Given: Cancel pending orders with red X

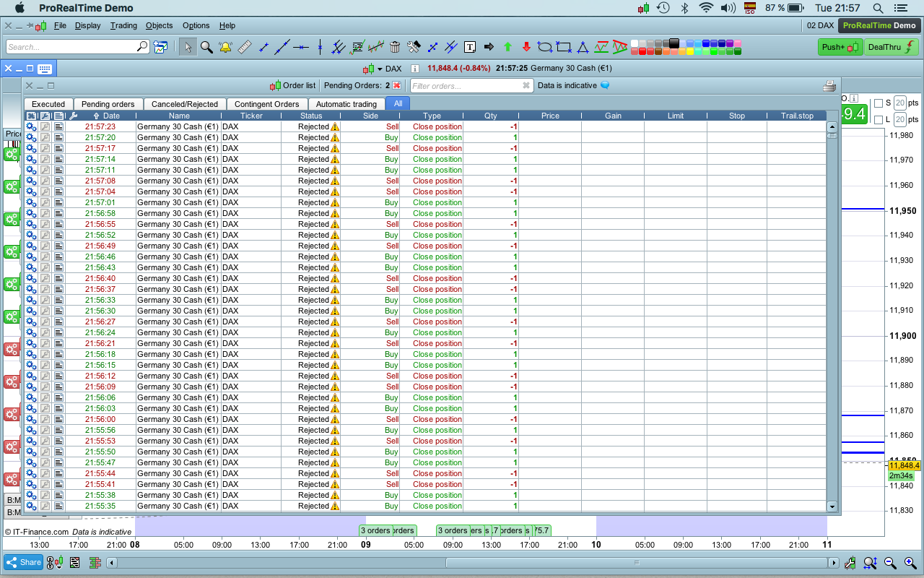Looking at the screenshot, I should pos(396,85).
